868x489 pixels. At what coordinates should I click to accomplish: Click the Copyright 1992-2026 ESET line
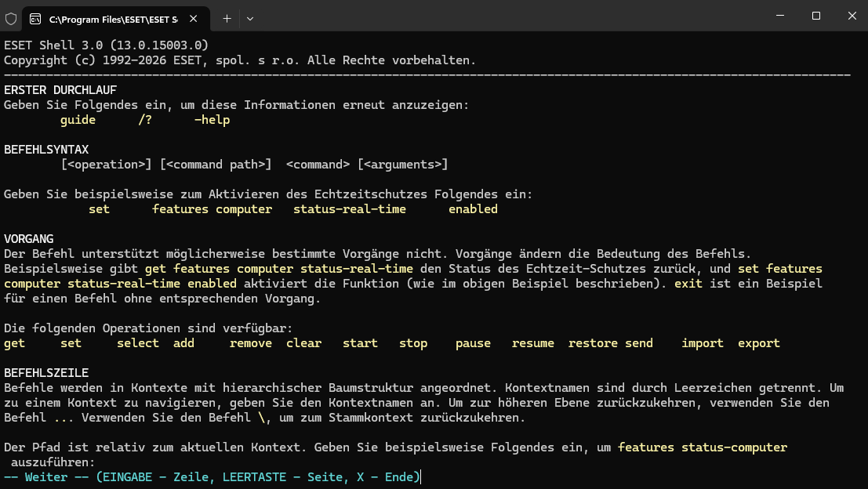[x=240, y=60]
